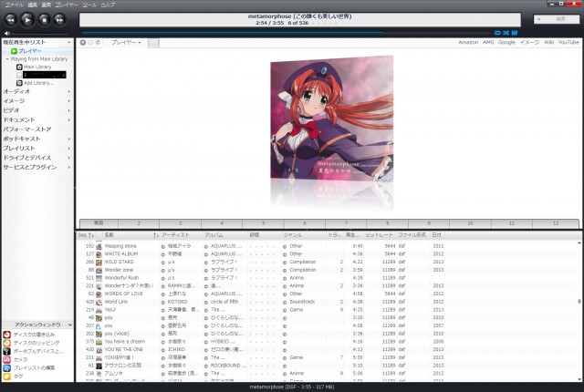Click the track list vertical scrollbar
The image size is (584, 392).
pyautogui.click(x=579, y=311)
